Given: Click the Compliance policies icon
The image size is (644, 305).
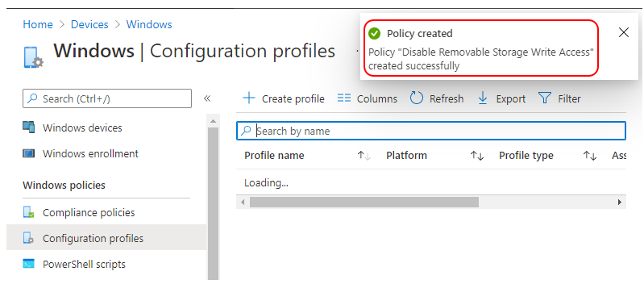Looking at the screenshot, I should (28, 212).
